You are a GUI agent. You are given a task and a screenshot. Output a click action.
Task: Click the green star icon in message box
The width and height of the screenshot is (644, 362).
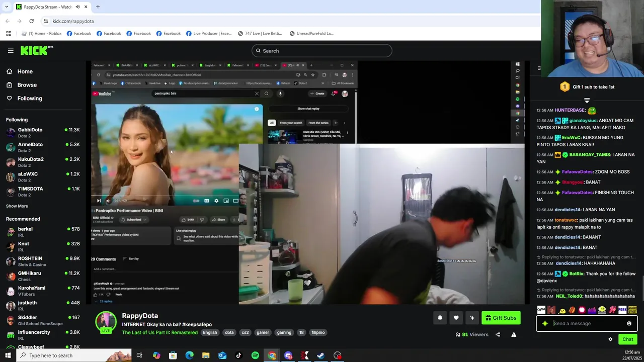point(545,324)
